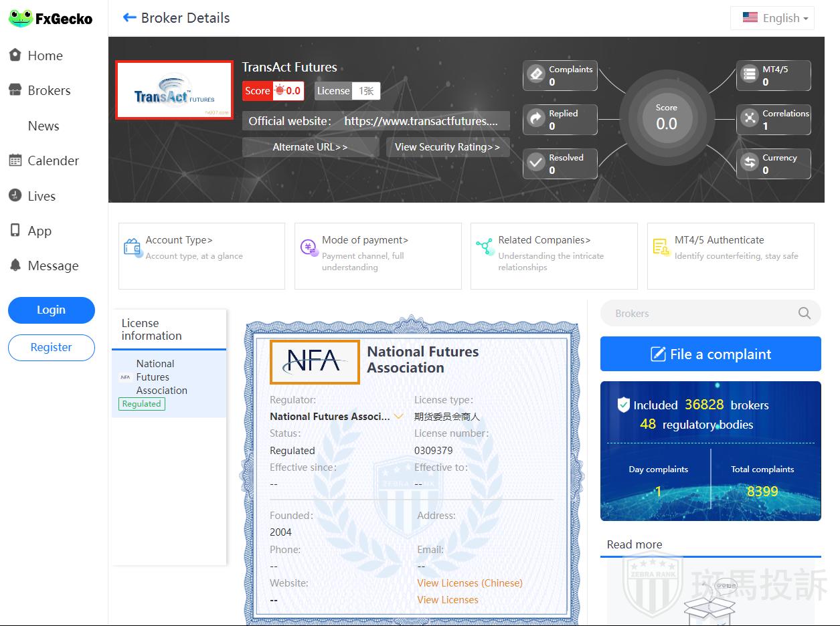Open View Licenses (Chinese) link
The image size is (840, 626).
pos(470,583)
